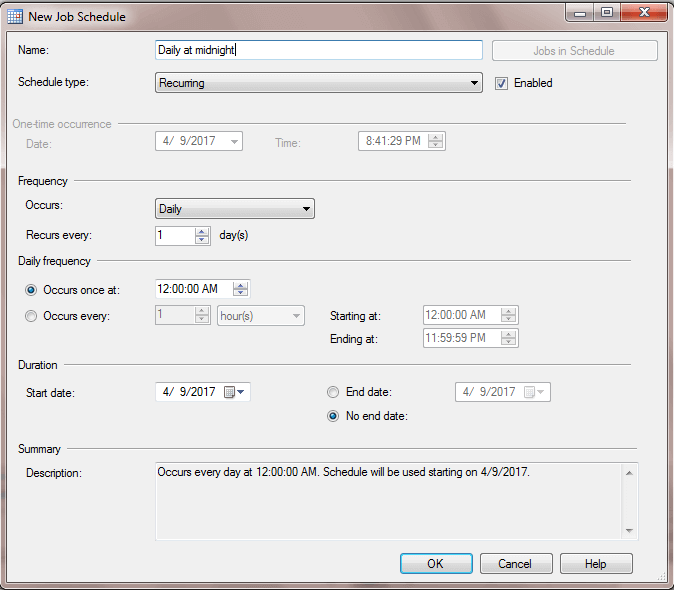
Task: Increase the Recur every days value
Action: pyautogui.click(x=202, y=232)
